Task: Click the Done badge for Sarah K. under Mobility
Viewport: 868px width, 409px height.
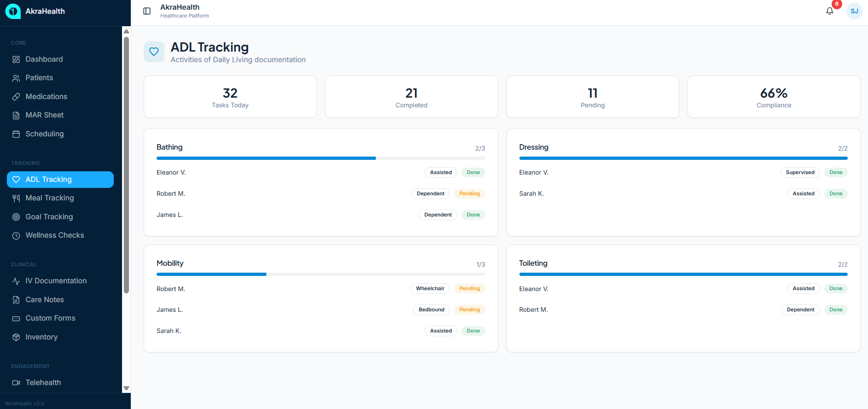Action: click(x=473, y=331)
